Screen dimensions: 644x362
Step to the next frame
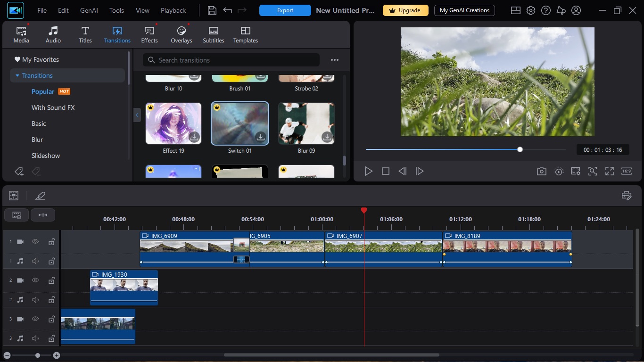click(420, 172)
